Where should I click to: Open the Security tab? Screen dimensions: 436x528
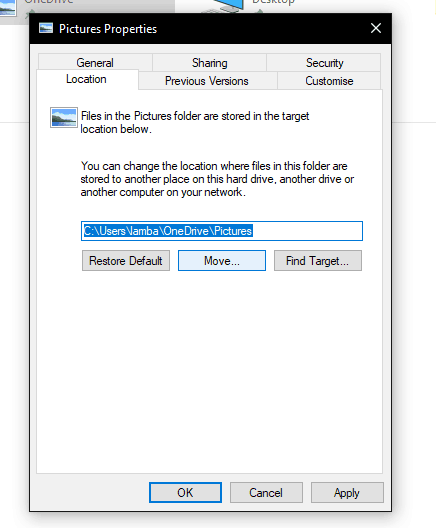tap(324, 63)
